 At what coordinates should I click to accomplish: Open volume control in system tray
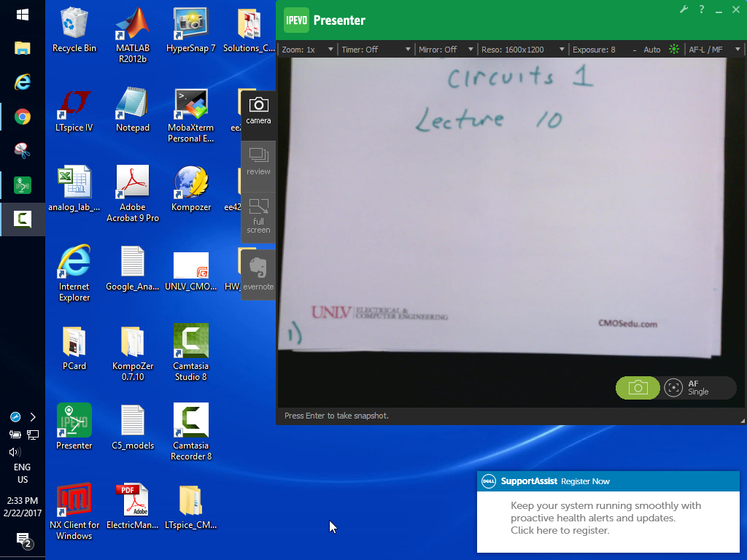pyautogui.click(x=15, y=452)
